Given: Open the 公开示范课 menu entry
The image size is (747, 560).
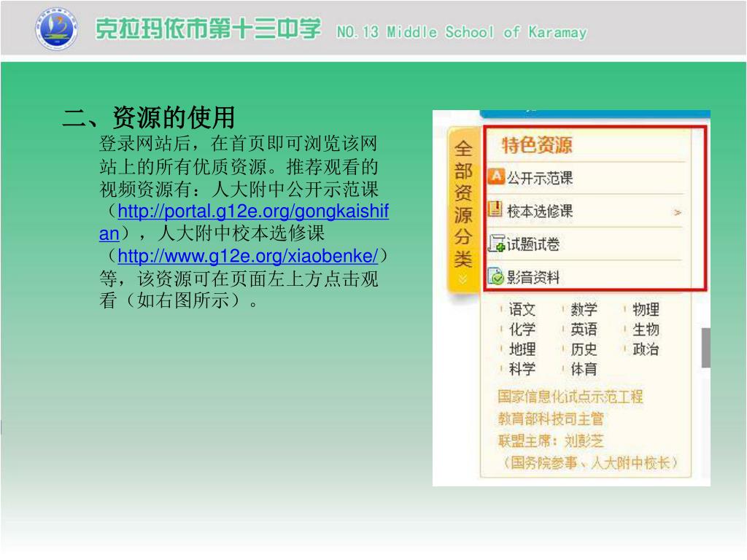Looking at the screenshot, I should pos(539,178).
